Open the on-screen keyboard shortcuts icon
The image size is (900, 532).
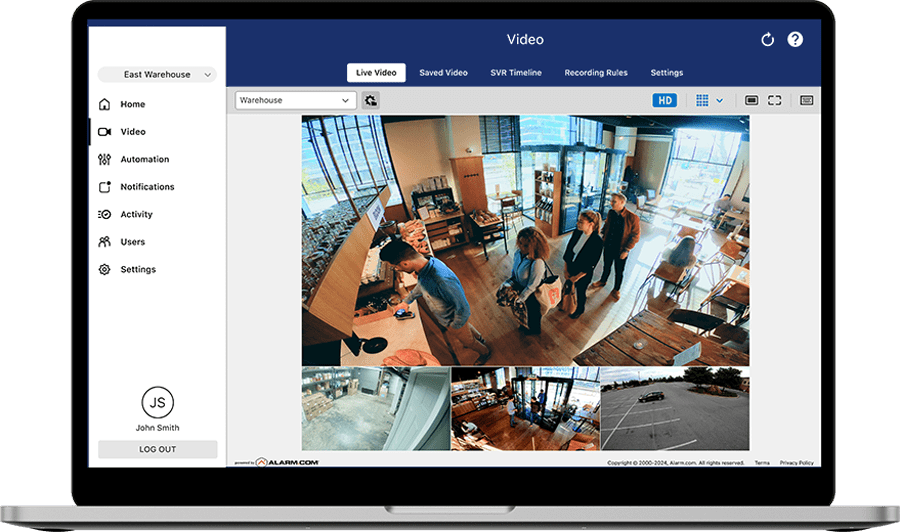pyautogui.click(x=806, y=100)
